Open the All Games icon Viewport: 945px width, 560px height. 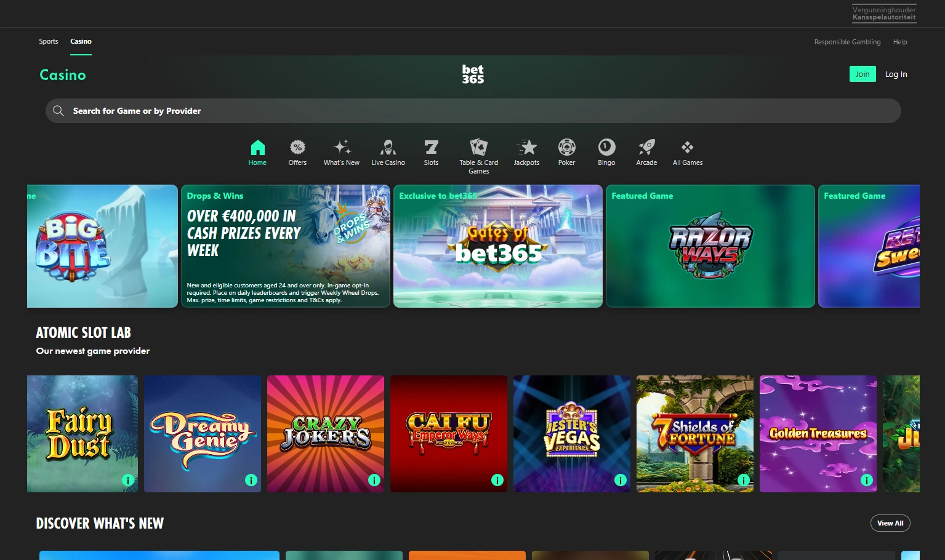(687, 148)
